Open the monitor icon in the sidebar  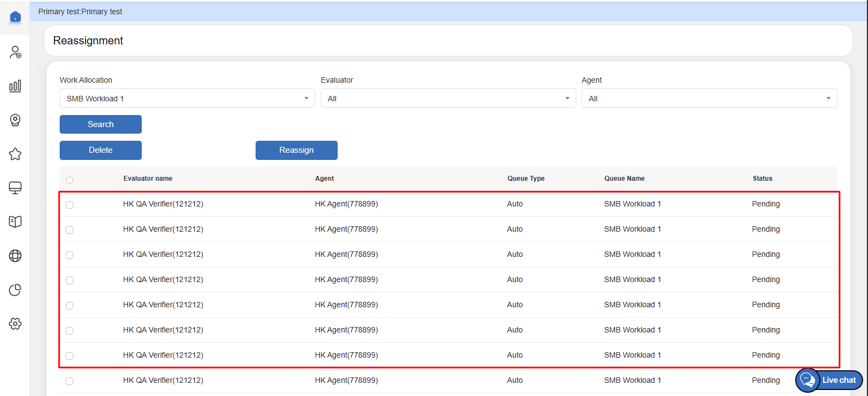click(x=15, y=188)
